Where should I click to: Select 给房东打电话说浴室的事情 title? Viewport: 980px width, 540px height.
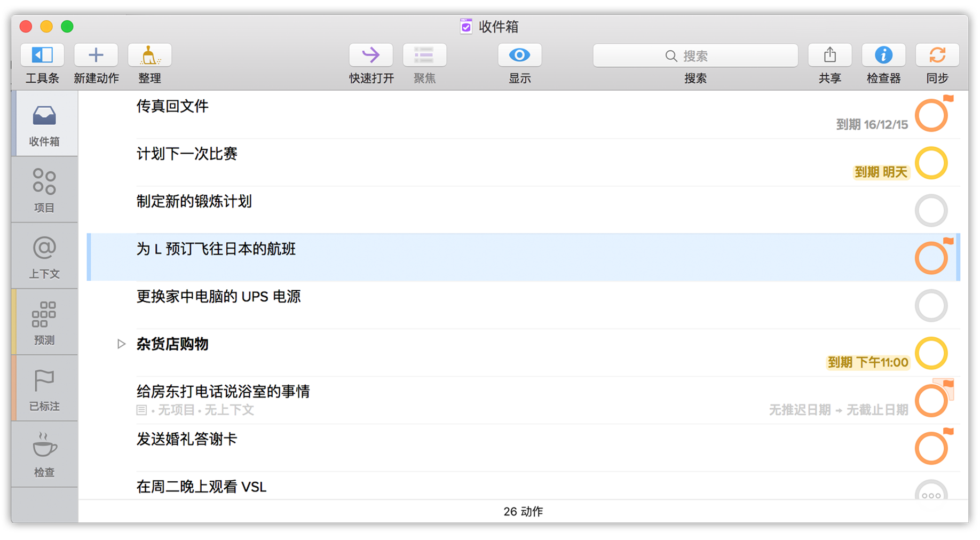[x=223, y=391]
